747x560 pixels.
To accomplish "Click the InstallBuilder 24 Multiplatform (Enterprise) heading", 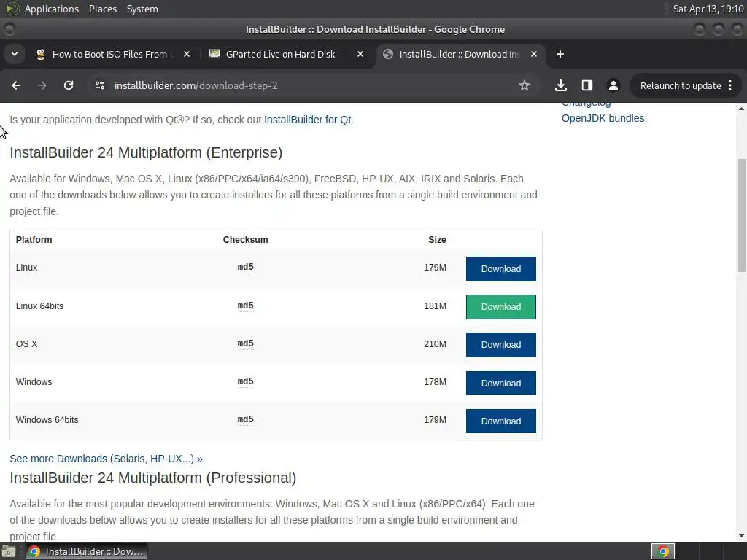I will pyautogui.click(x=146, y=152).
